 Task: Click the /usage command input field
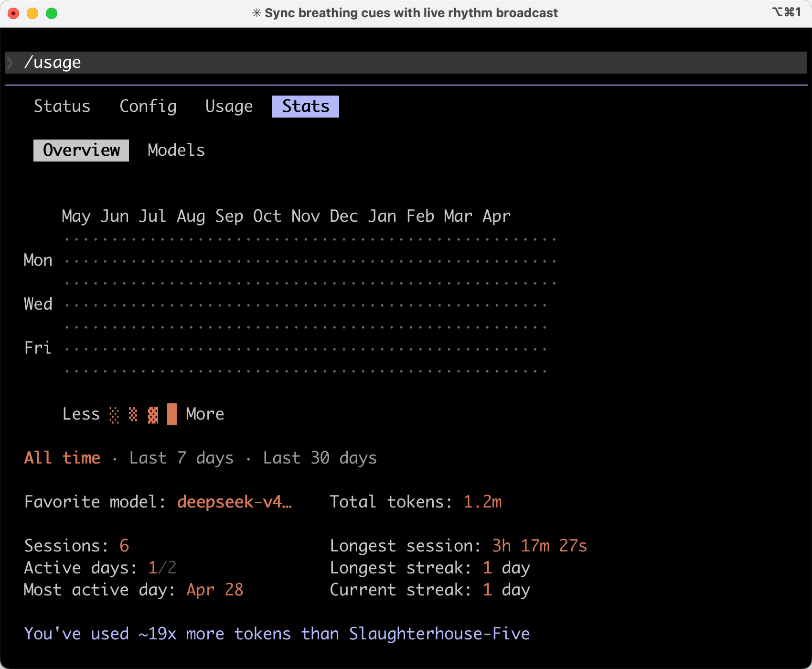tap(406, 63)
